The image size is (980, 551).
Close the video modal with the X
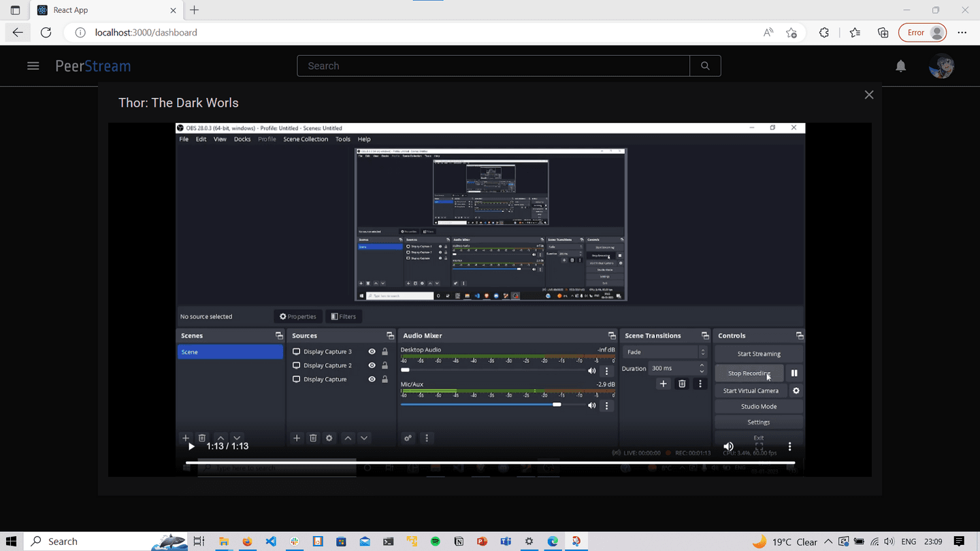(869, 95)
